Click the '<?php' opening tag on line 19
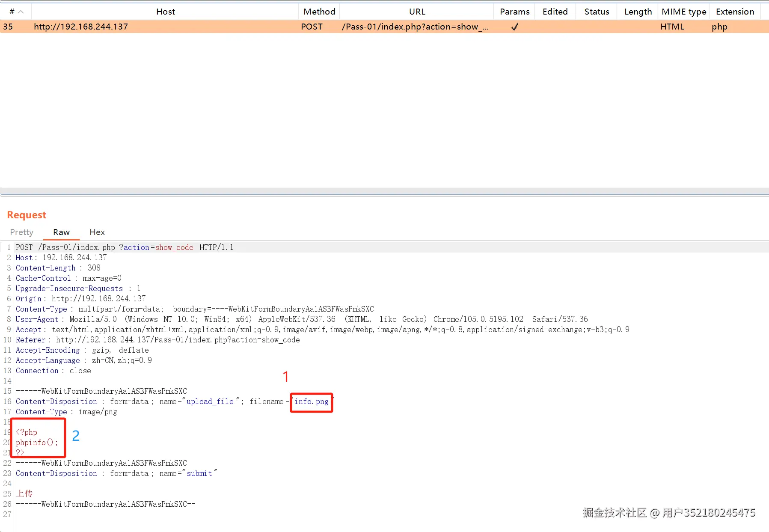The image size is (769, 532). [27, 432]
